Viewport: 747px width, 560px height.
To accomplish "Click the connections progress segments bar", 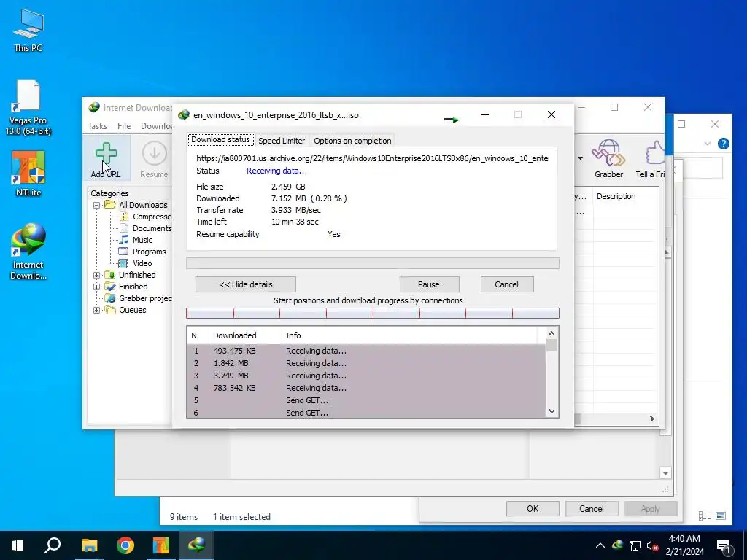I will (x=373, y=314).
